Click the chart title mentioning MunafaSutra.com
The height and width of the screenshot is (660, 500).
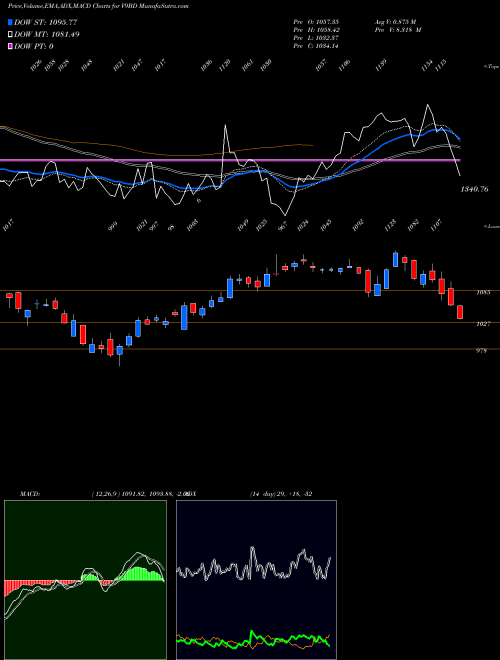(x=98, y=6)
